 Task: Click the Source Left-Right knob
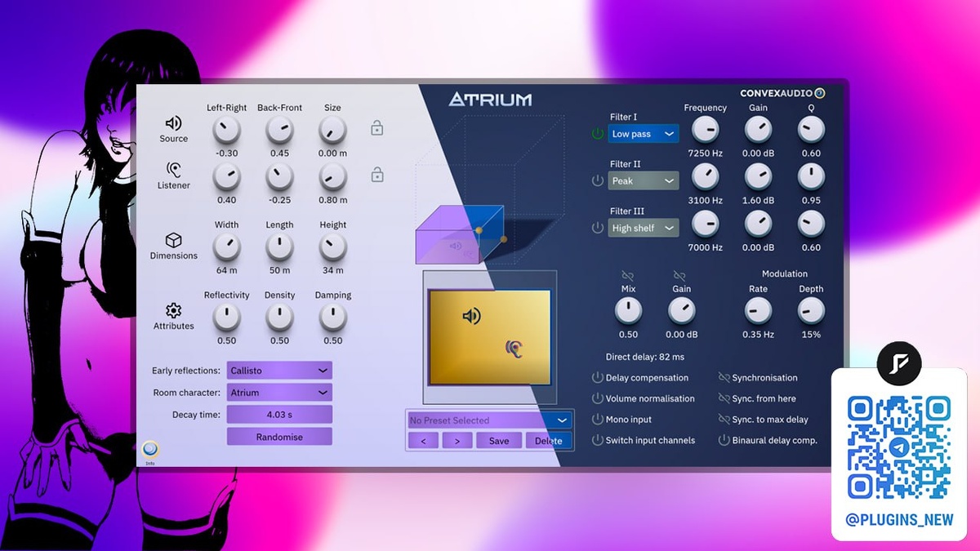[227, 129]
